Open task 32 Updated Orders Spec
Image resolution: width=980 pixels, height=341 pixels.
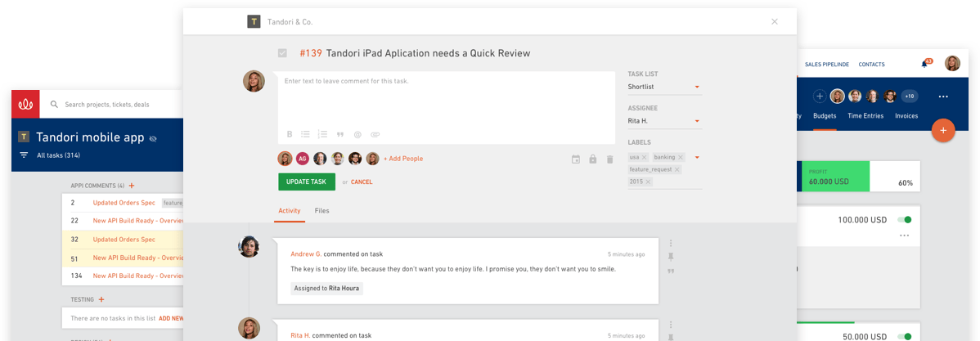tap(124, 240)
